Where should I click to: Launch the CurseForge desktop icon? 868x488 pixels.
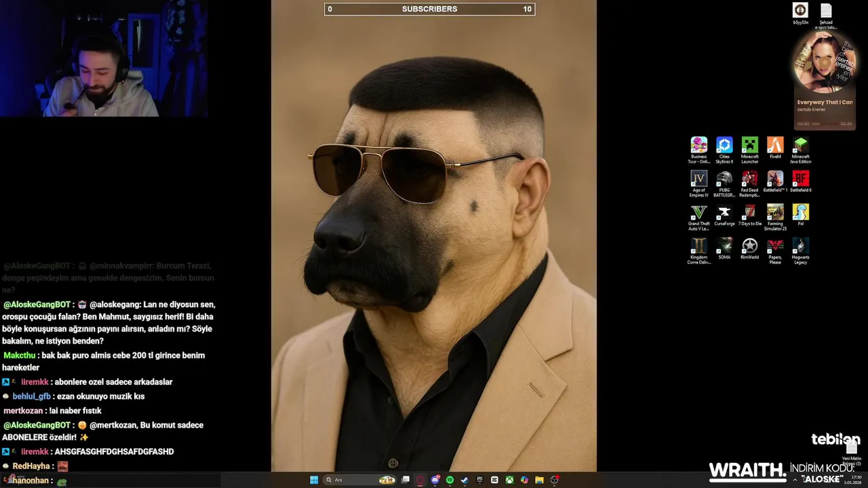[x=724, y=216]
